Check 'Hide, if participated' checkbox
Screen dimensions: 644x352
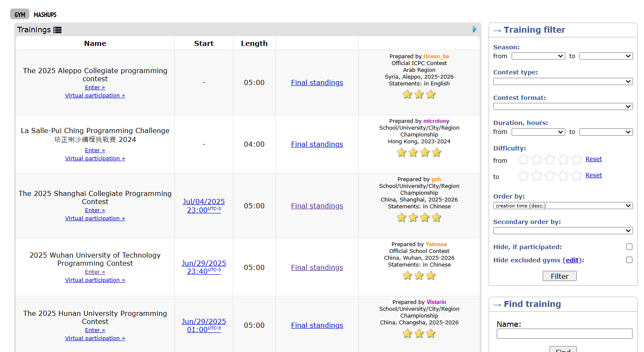coord(629,247)
